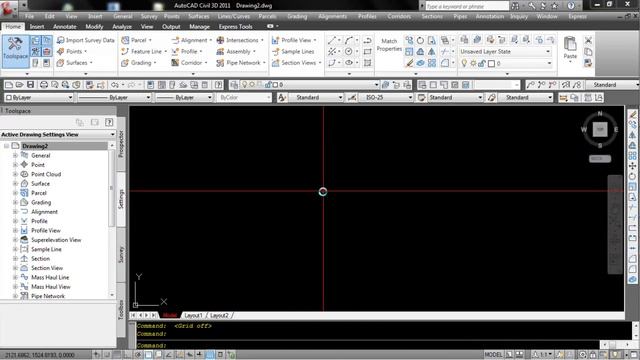Click the Prospector vertical tab in Toolspace
Screen dimensions: 640x360
coord(121,144)
